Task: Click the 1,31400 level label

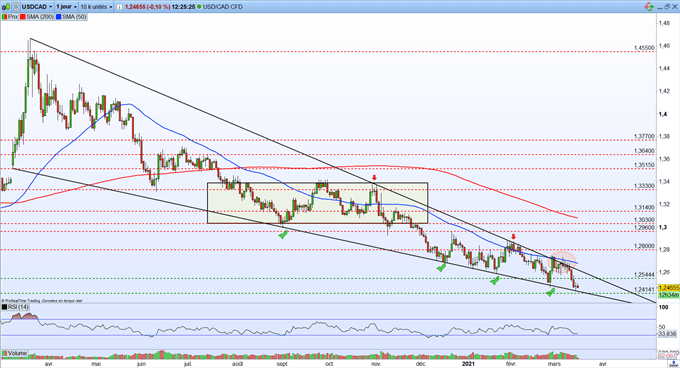Action: [x=644, y=208]
